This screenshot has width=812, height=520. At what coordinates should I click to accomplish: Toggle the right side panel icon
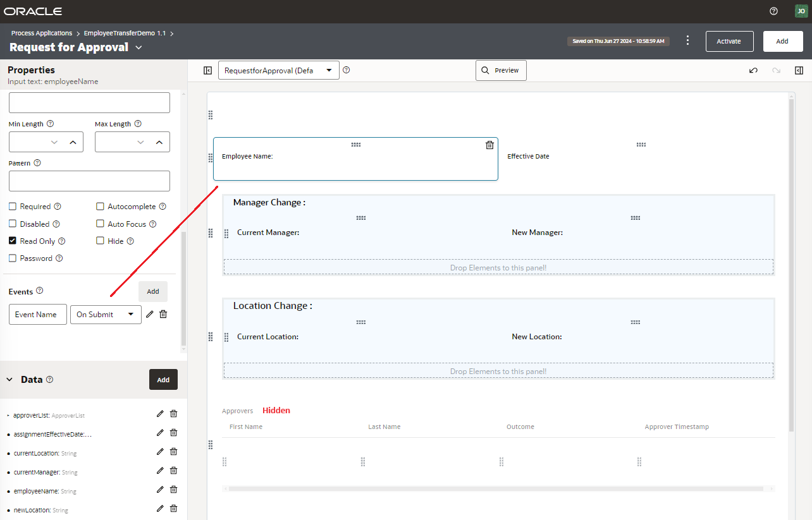click(x=799, y=71)
